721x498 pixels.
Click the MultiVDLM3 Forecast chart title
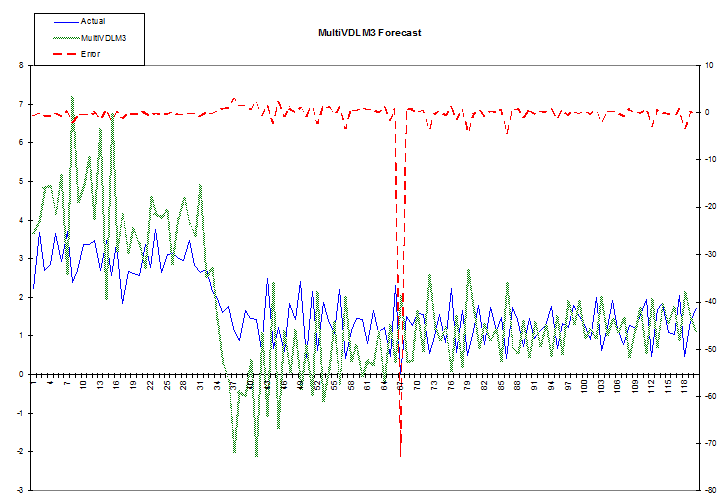pos(370,33)
